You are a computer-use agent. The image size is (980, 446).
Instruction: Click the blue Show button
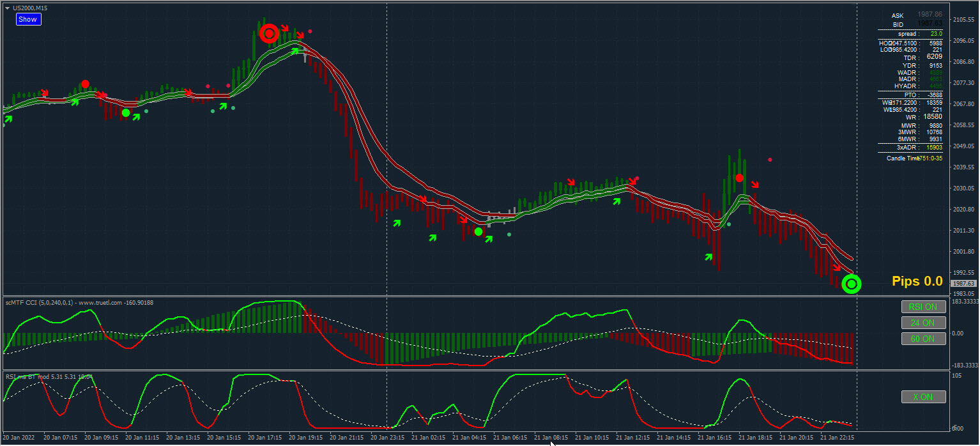pyautogui.click(x=28, y=19)
